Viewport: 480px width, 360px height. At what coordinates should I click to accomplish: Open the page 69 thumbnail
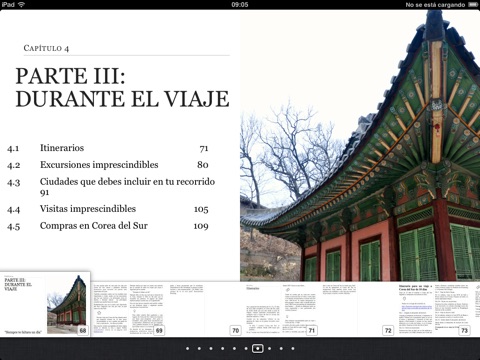[129, 309]
